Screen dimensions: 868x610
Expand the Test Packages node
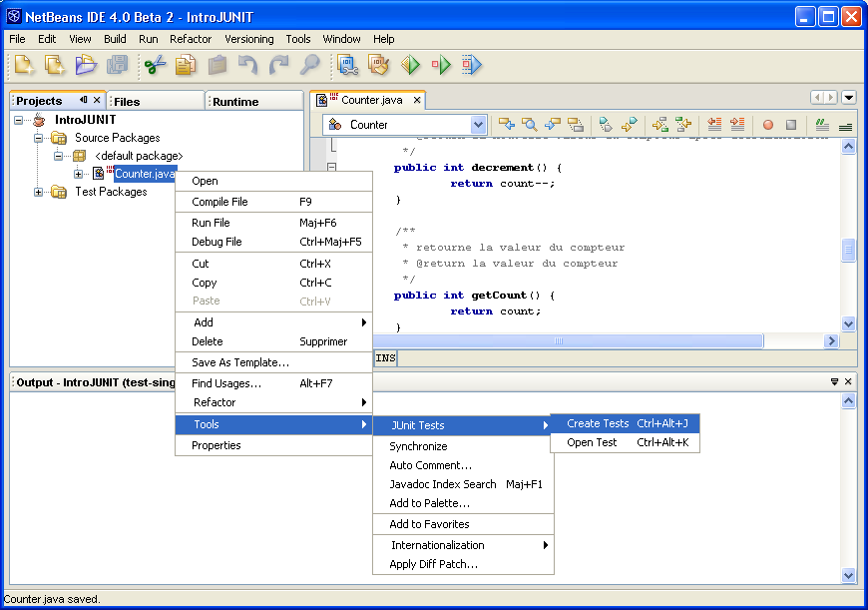[38, 193]
